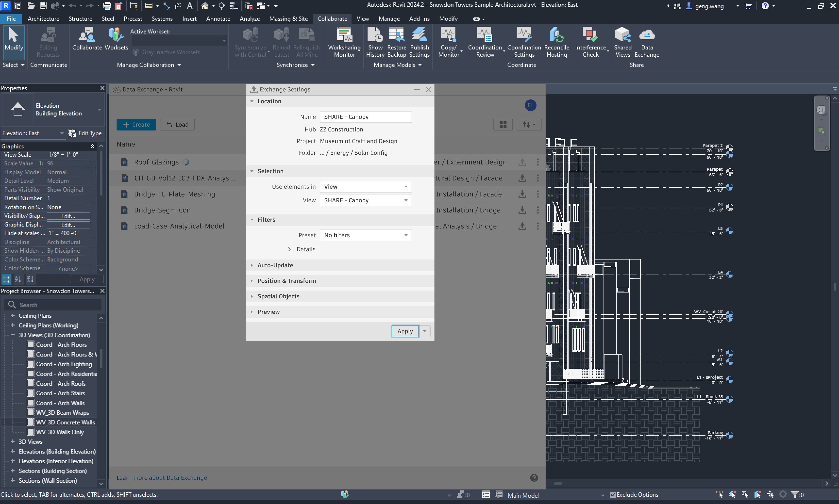Expand the Auto-Update section

pos(252,265)
